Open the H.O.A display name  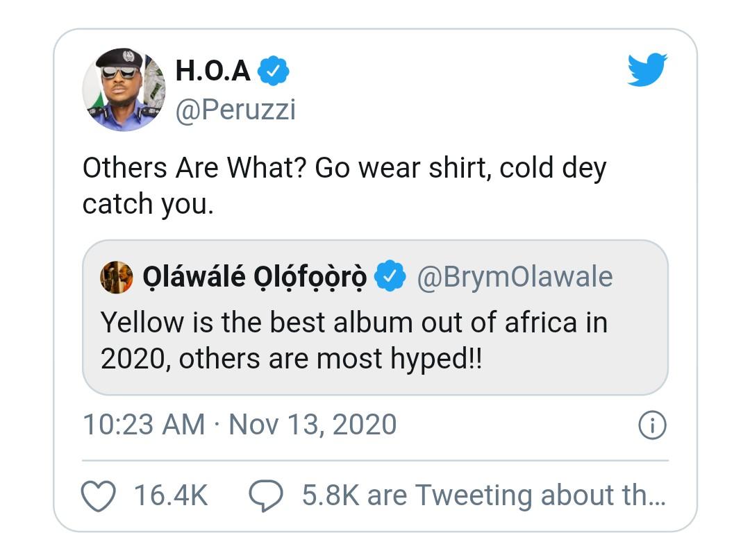(x=213, y=70)
